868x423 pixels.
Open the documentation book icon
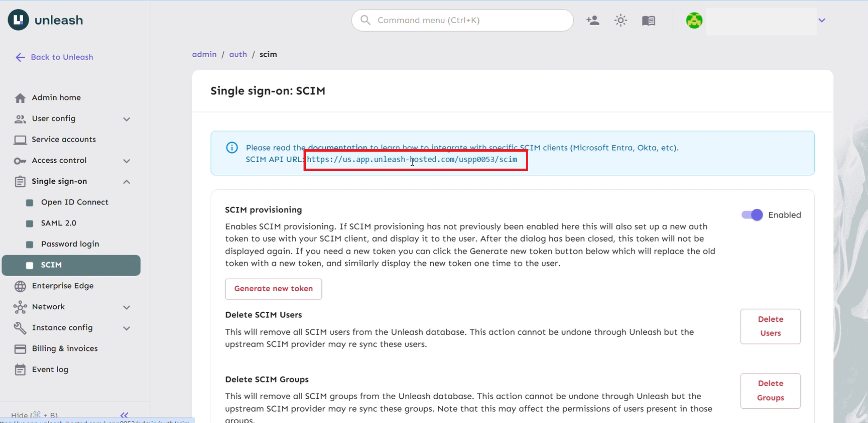[x=649, y=20]
